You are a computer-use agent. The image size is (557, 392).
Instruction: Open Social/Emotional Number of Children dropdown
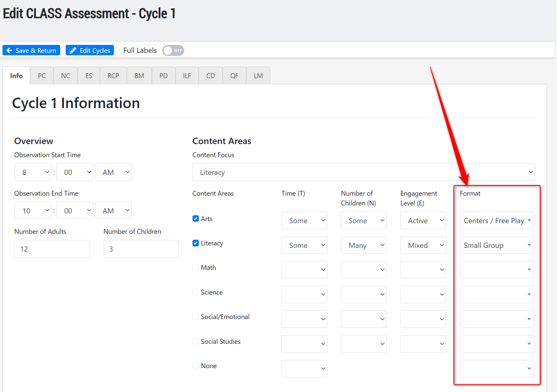(x=364, y=319)
